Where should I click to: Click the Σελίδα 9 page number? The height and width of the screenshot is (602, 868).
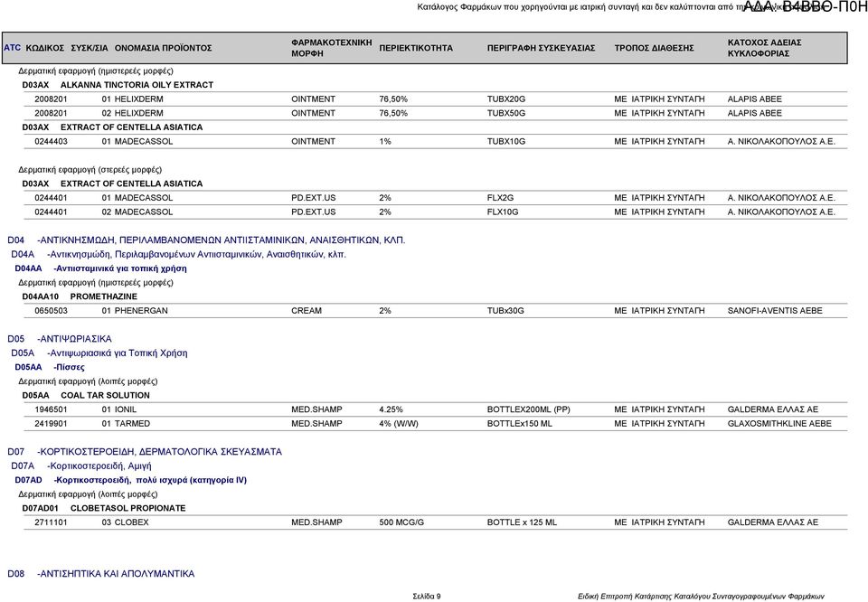(426, 597)
